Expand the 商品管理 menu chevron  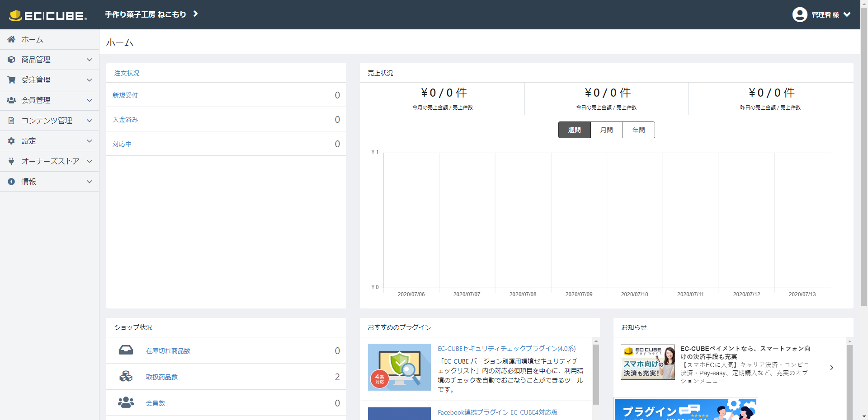coord(90,60)
